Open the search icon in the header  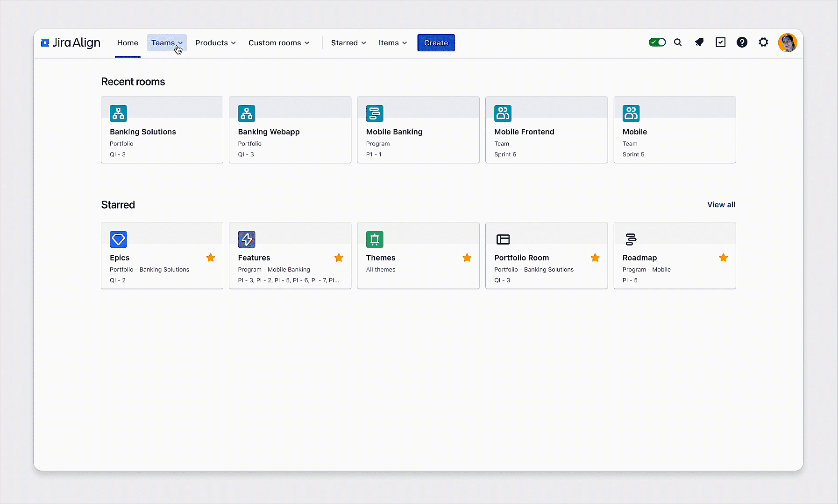pos(678,42)
